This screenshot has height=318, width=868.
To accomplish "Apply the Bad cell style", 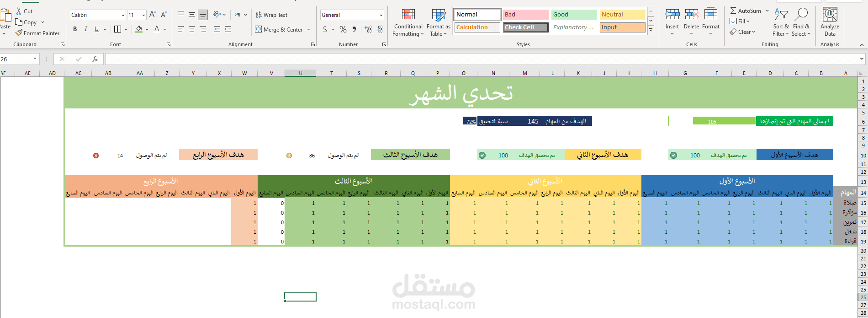I will [526, 15].
